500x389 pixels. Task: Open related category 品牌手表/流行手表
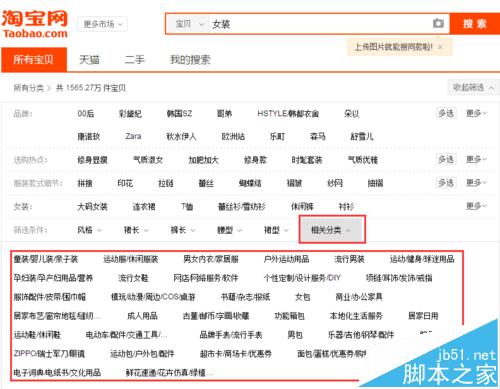pyautogui.click(x=231, y=334)
